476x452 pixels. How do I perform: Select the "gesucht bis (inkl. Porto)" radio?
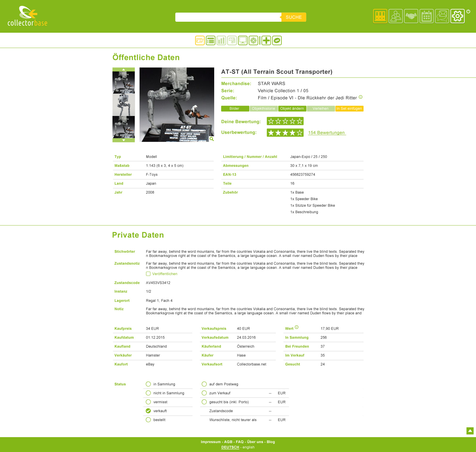pos(204,402)
